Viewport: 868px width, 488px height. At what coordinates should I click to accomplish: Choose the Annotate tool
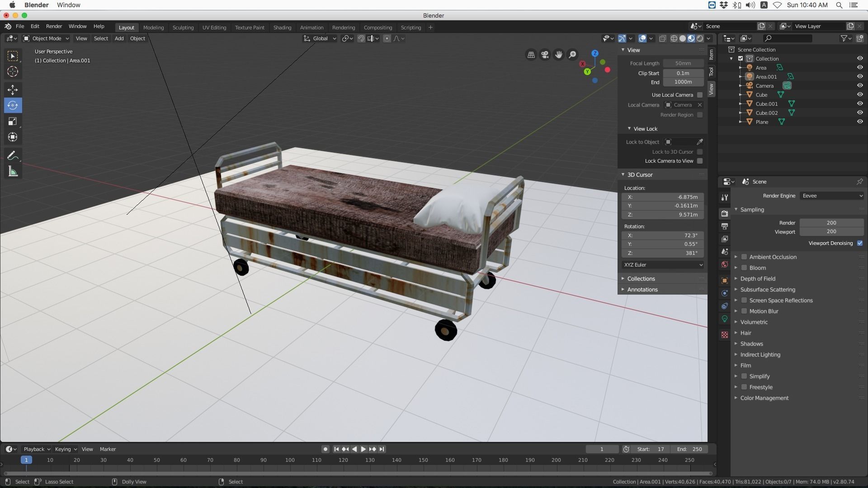[13, 155]
